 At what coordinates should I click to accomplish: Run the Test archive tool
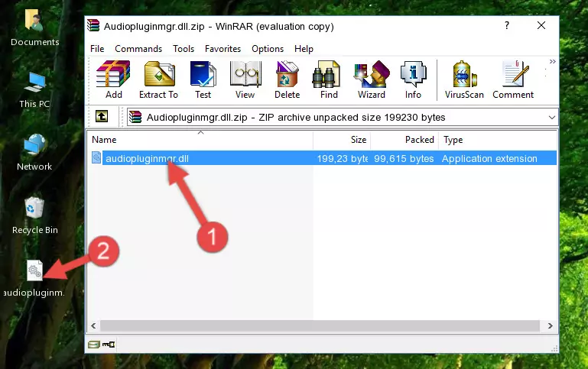[203, 79]
